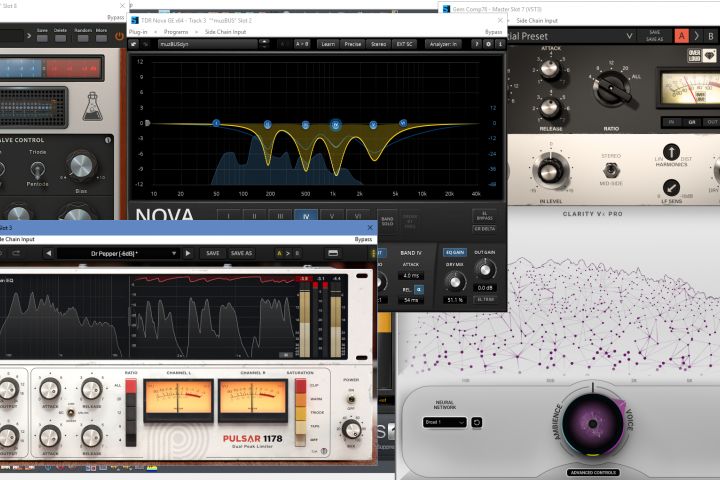Click SAVE in Pulsar 1178 toolbar
The width and height of the screenshot is (720, 480).
point(213,253)
